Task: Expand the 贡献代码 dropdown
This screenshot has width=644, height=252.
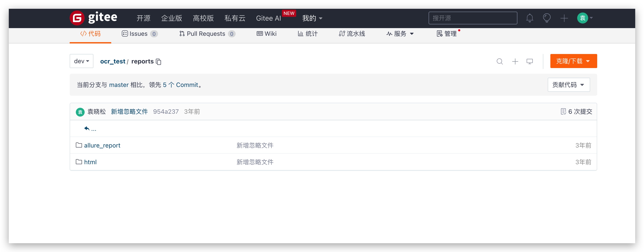Action: [568, 85]
